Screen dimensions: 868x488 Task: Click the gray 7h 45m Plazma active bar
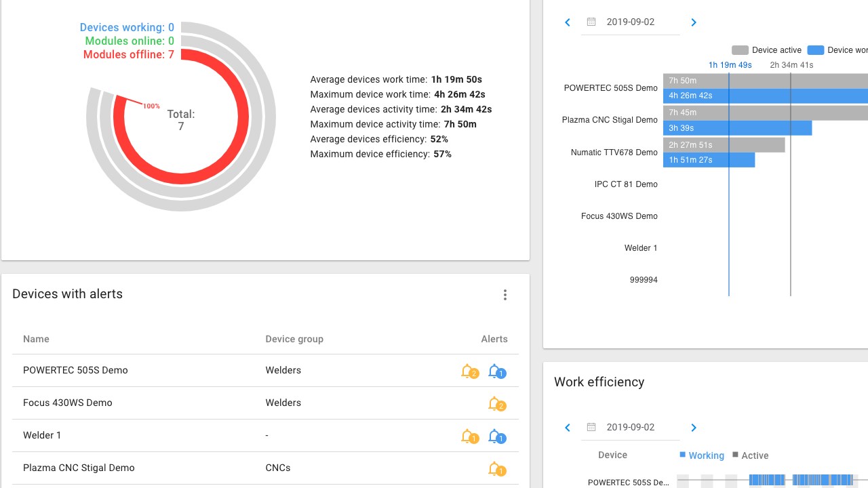click(x=766, y=113)
